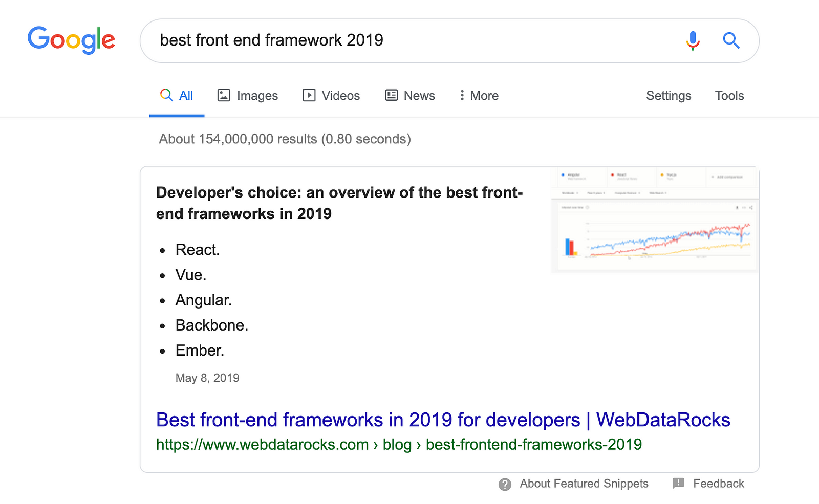Screen dimensions: 819x504
Task: Open About Featured Snippets link
Action: click(584, 484)
